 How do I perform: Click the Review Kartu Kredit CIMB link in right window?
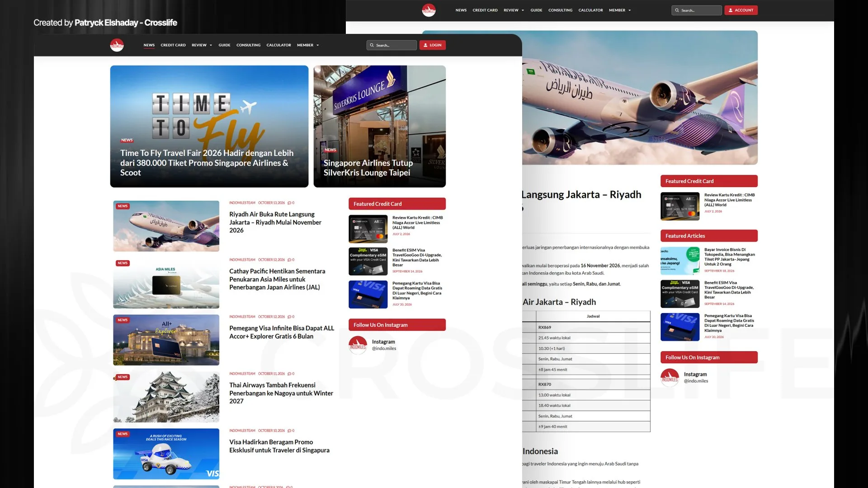click(x=729, y=200)
